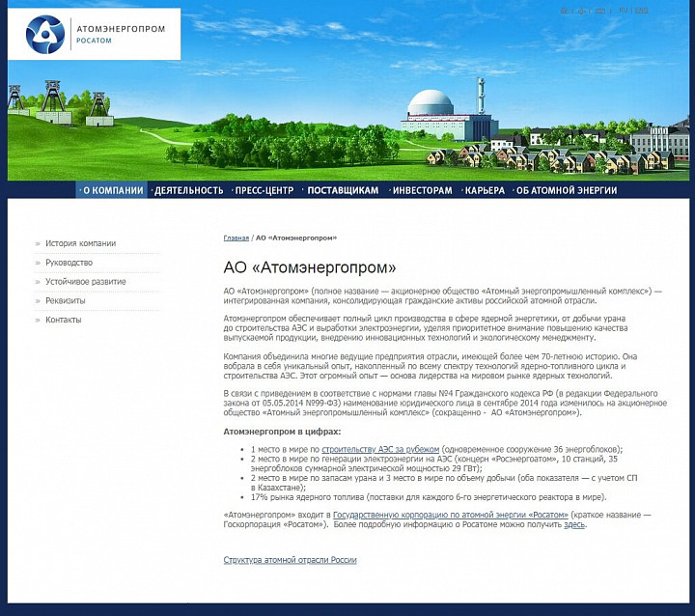Click the mail envelope icon in the header

[599, 11]
